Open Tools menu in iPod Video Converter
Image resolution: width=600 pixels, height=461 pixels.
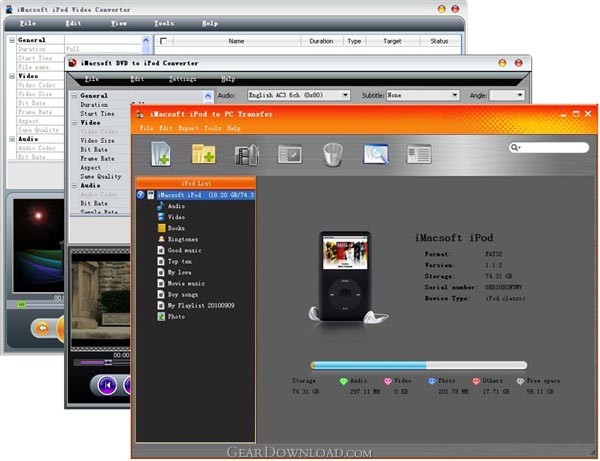coord(164,23)
